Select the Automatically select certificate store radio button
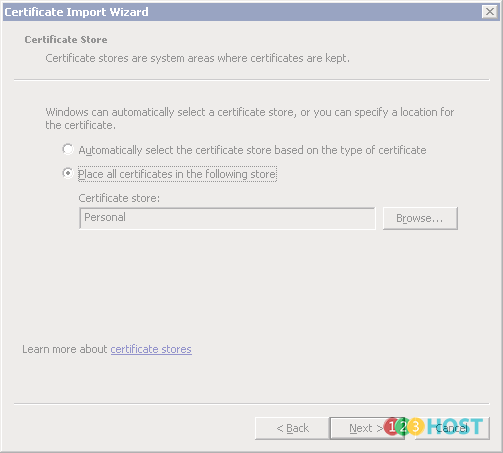 (68, 149)
